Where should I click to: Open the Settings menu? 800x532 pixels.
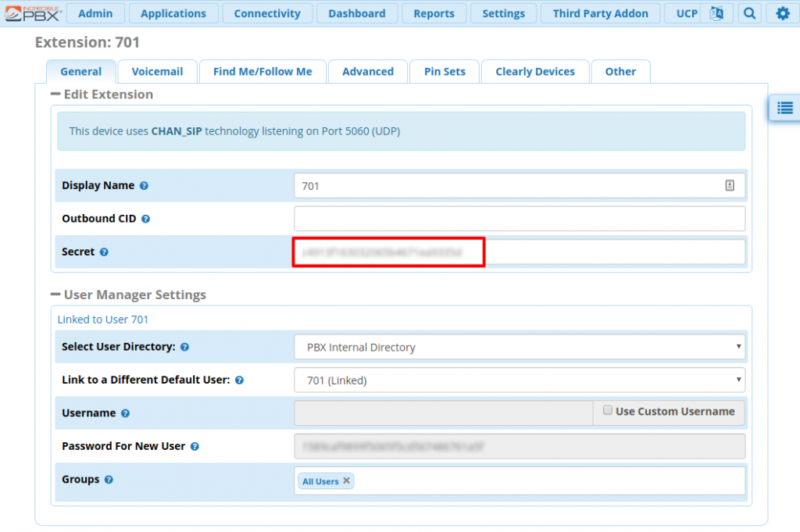tap(504, 13)
